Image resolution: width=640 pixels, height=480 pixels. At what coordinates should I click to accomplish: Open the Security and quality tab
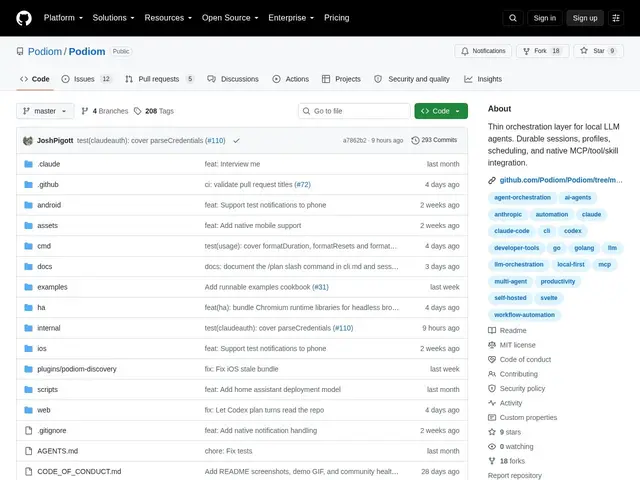(412, 79)
